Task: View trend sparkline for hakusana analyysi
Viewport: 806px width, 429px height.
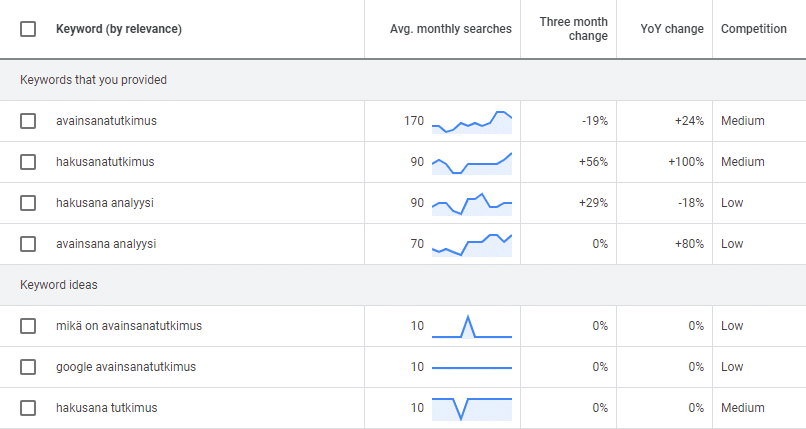Action: 472,204
